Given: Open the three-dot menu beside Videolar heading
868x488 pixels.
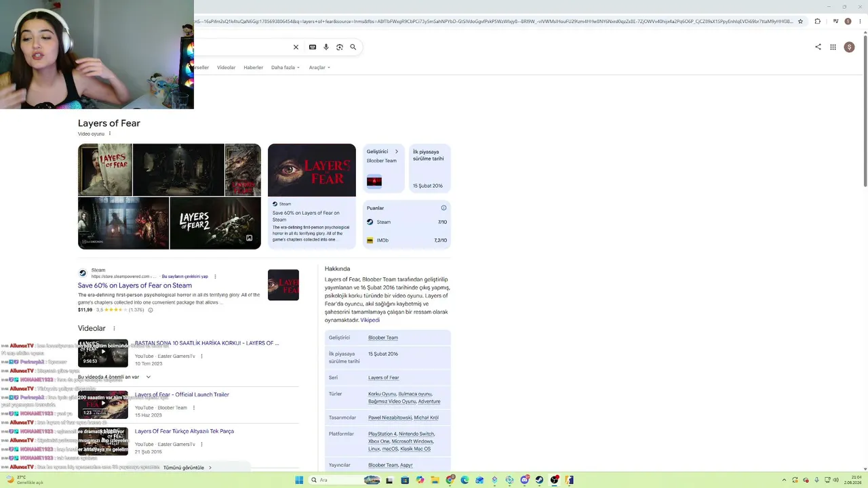Looking at the screenshot, I should (114, 329).
